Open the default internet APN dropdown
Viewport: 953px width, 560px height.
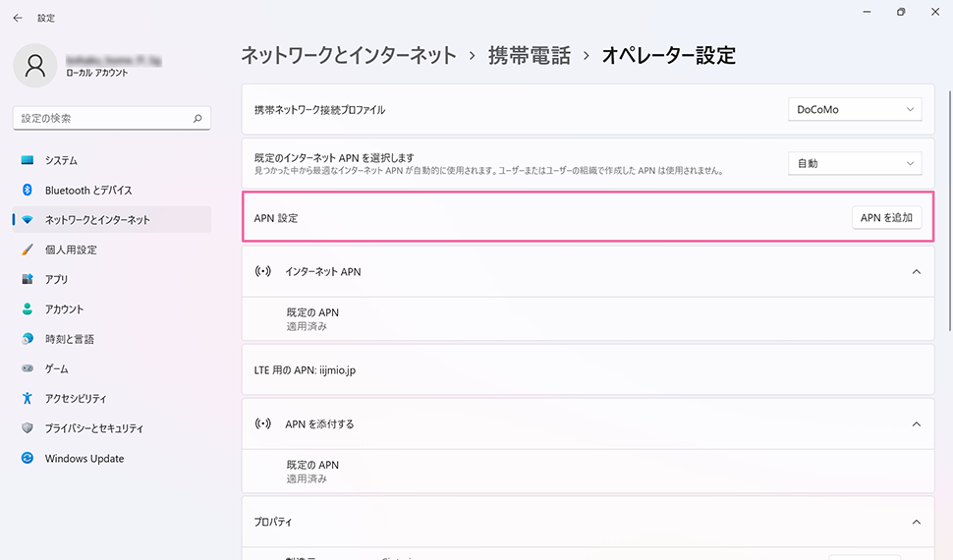pyautogui.click(x=855, y=163)
